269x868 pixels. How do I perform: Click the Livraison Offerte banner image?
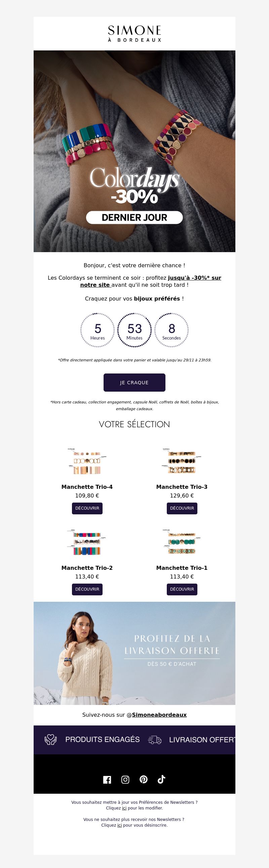[134, 653]
